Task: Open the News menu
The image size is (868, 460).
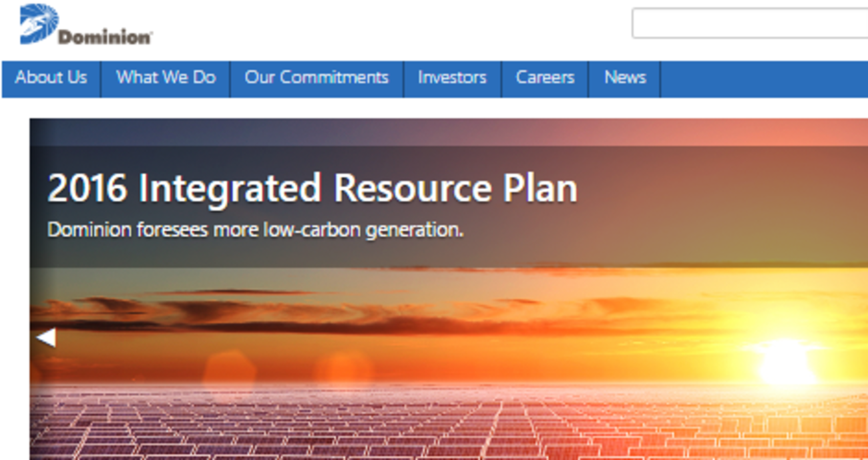Action: point(625,78)
